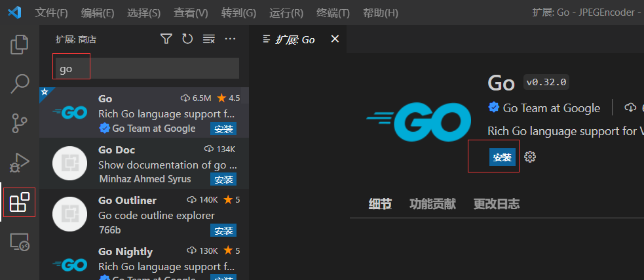Image resolution: width=644 pixels, height=280 pixels.
Task: Open the 运行(R) menu
Action: click(286, 13)
